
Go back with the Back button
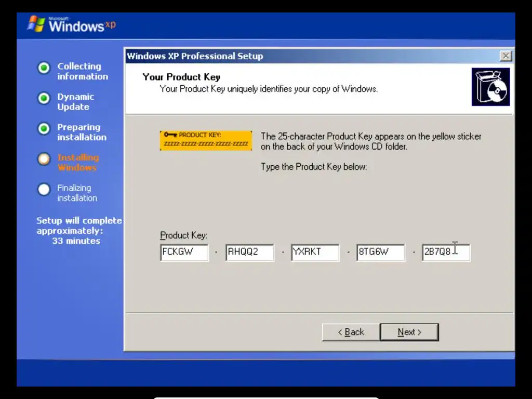(351, 332)
